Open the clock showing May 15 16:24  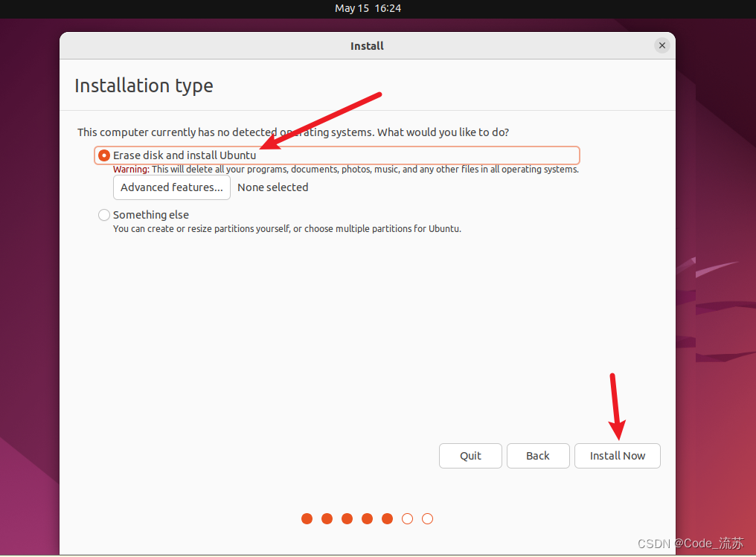[368, 8]
